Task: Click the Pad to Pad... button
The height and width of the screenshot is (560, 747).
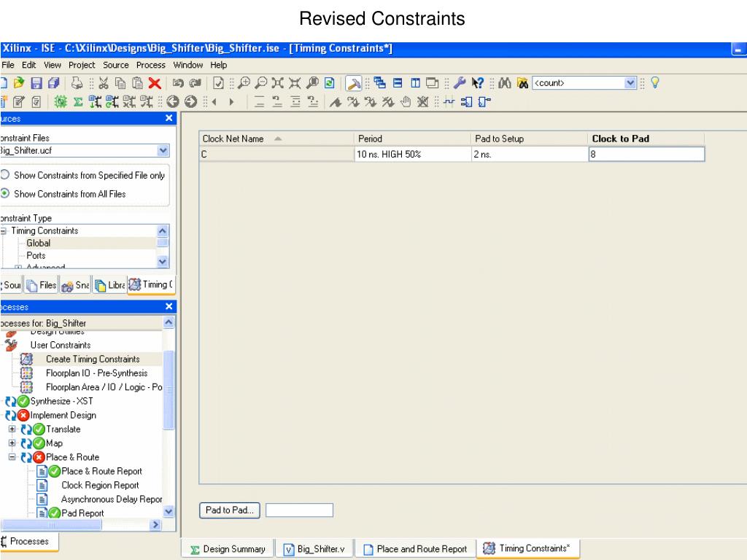Action: (x=230, y=510)
